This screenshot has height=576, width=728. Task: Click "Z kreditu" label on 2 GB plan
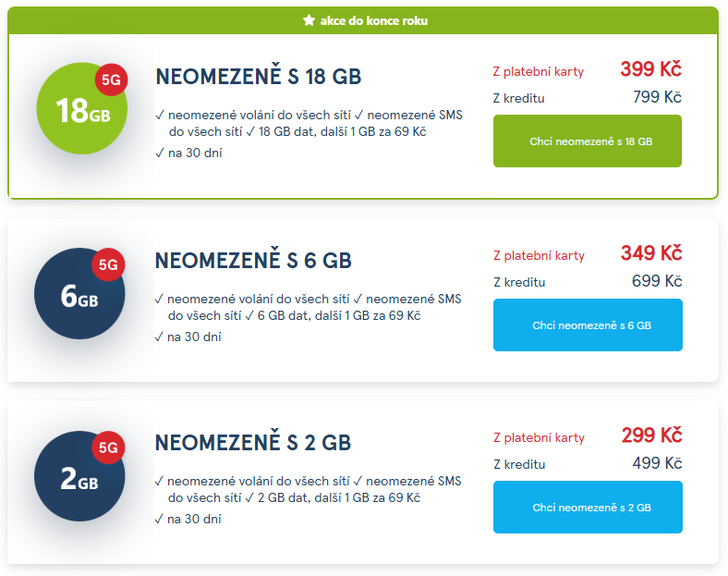coord(518,464)
